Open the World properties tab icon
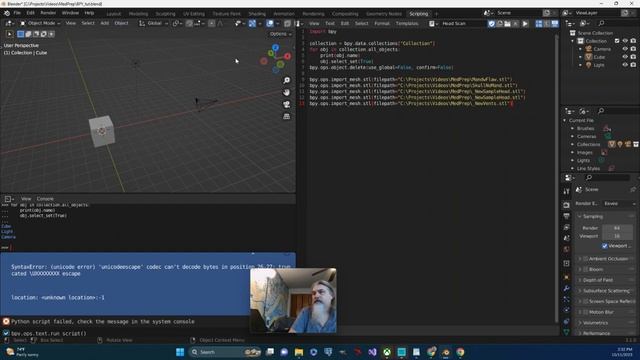The width and height of the screenshot is (640, 360). [x=566, y=249]
